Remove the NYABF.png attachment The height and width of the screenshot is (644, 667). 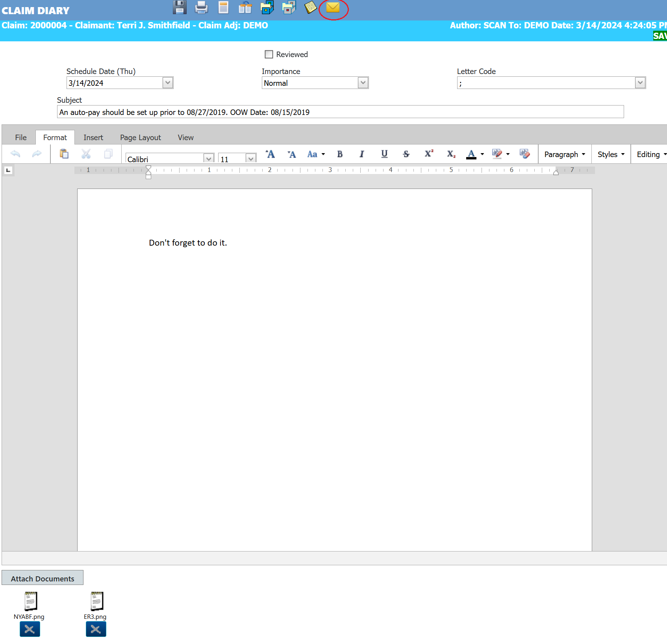click(x=30, y=629)
